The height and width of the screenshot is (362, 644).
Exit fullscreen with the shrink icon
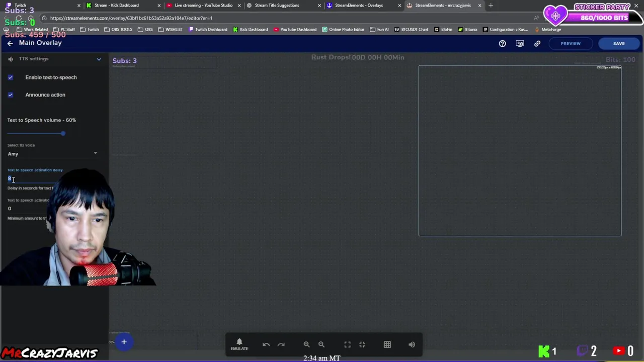362,344
